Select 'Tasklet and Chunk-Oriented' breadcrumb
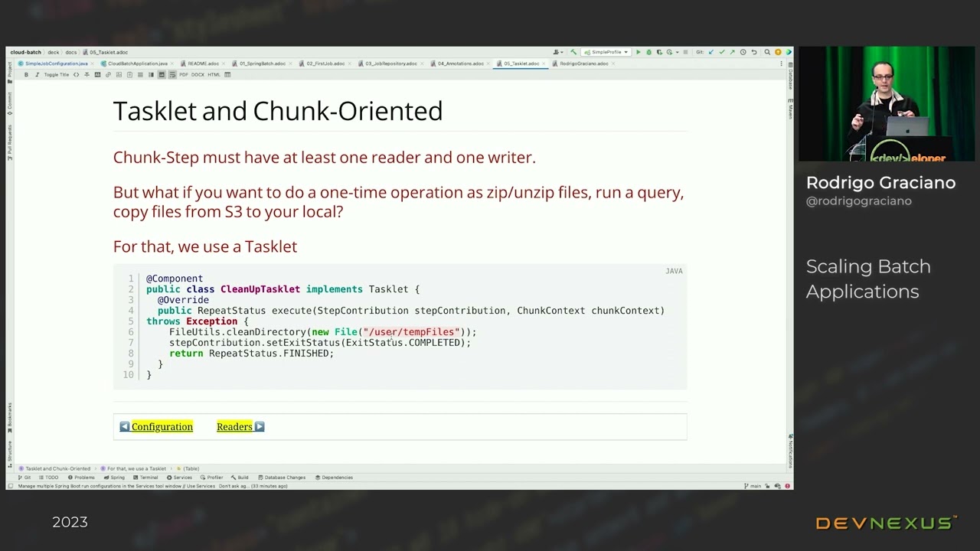Screen dimensions: 980x551 (x=54, y=468)
